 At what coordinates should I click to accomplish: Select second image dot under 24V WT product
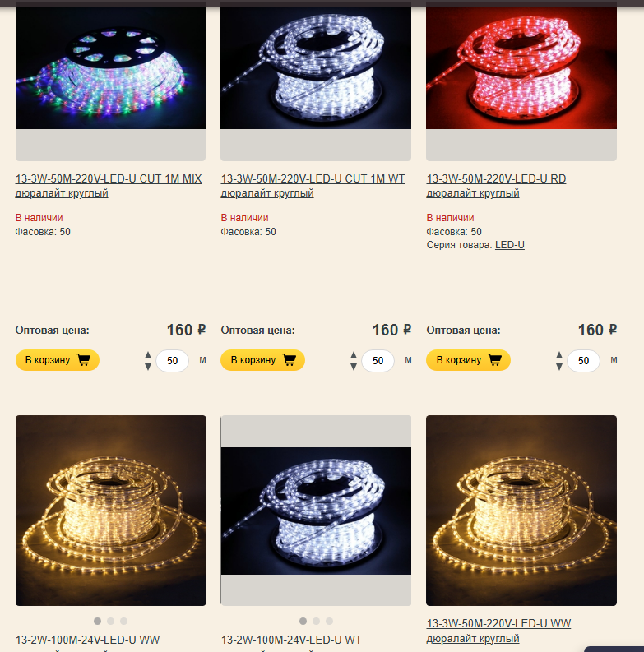coord(316,621)
